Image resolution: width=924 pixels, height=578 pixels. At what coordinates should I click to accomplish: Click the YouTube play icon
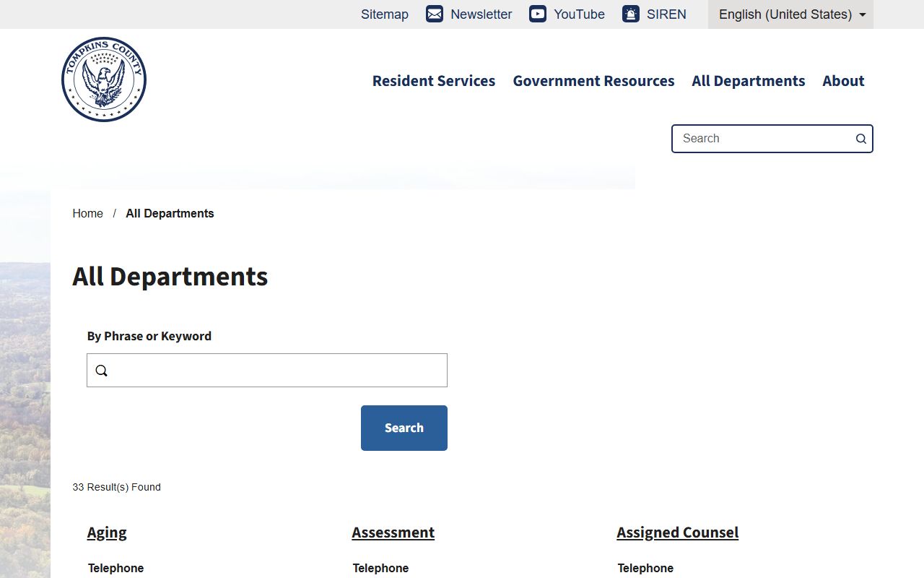pyautogui.click(x=538, y=14)
